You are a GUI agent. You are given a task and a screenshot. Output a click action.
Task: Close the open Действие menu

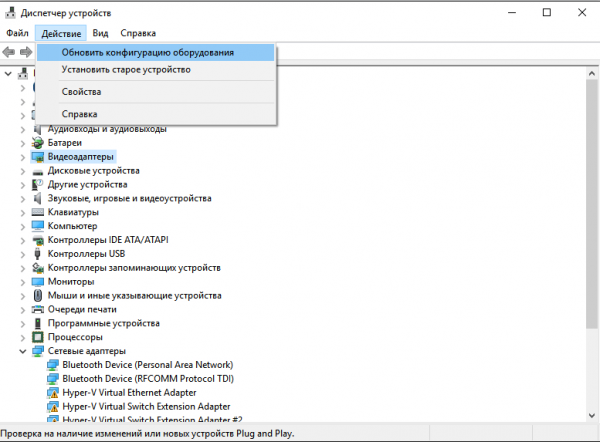click(x=61, y=34)
